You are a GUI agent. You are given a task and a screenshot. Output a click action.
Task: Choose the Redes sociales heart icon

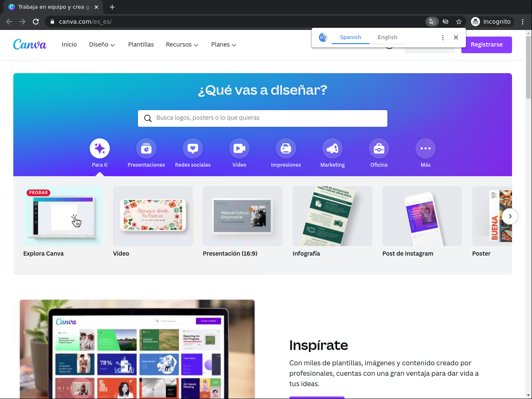point(193,148)
